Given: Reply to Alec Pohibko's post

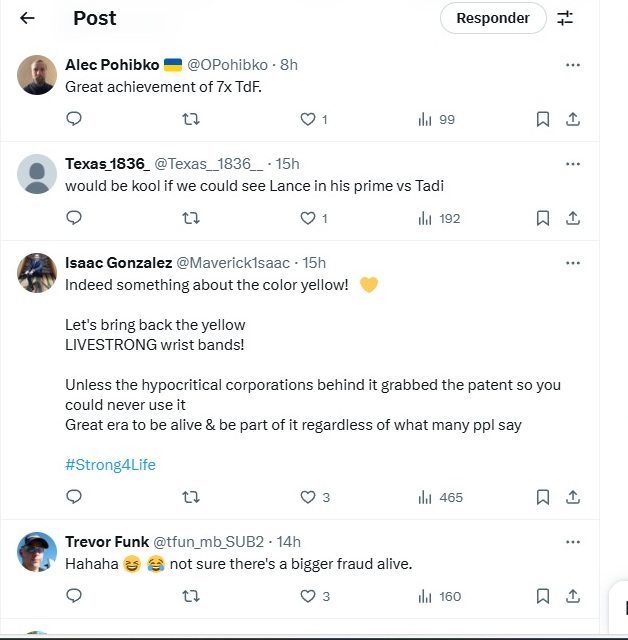Looking at the screenshot, I should (x=73, y=119).
